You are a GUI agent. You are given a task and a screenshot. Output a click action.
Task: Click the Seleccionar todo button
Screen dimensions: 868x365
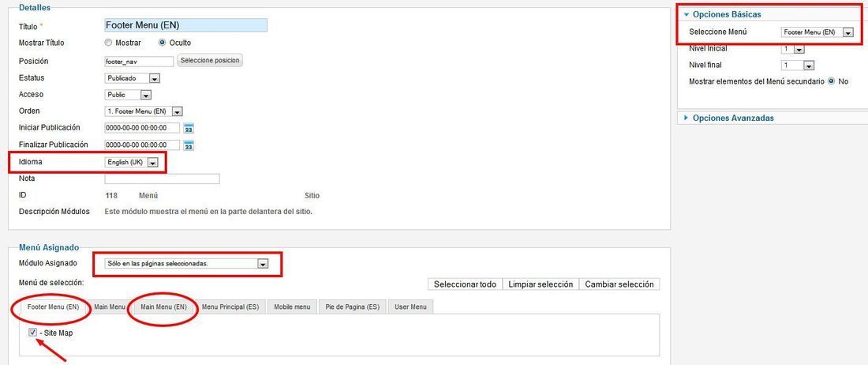pyautogui.click(x=465, y=284)
